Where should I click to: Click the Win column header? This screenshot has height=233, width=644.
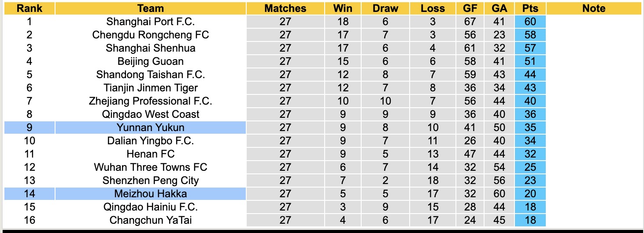[x=342, y=8]
